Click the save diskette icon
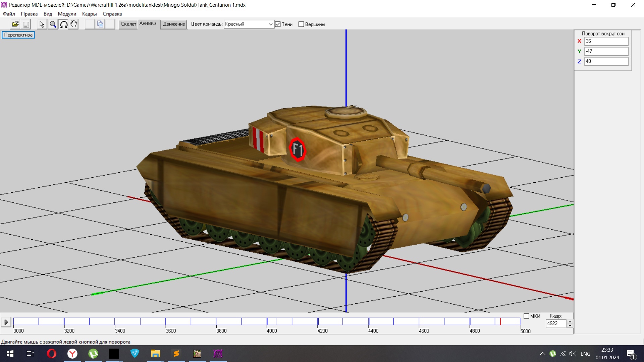This screenshot has width=644, height=362. [x=26, y=24]
